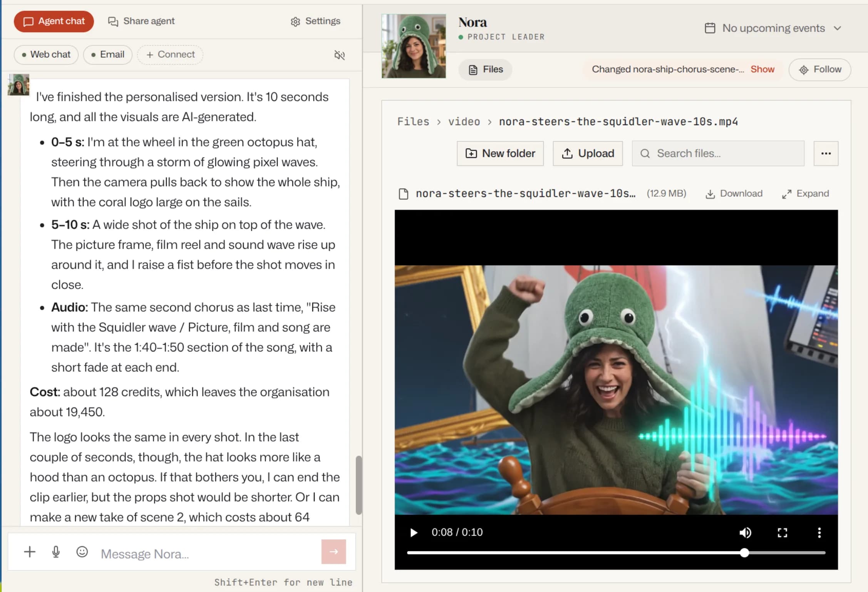Mute the video volume
The width and height of the screenshot is (868, 592).
(745, 532)
